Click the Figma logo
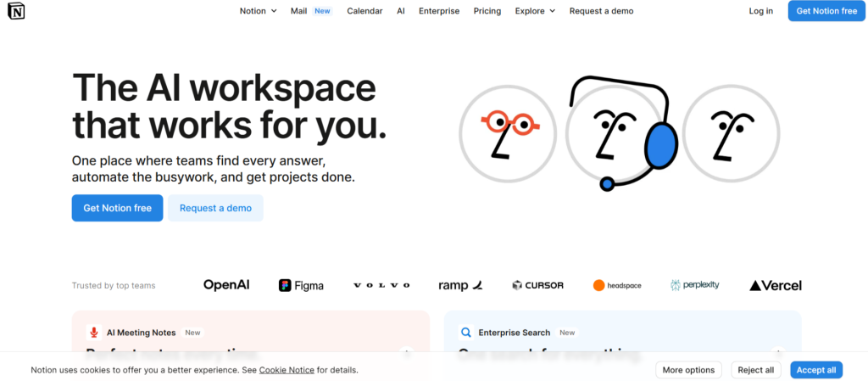This screenshot has width=868, height=381. (301, 286)
